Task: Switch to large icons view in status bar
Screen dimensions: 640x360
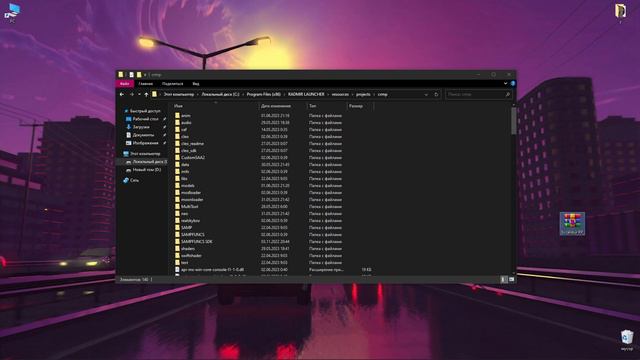Action: [x=511, y=280]
